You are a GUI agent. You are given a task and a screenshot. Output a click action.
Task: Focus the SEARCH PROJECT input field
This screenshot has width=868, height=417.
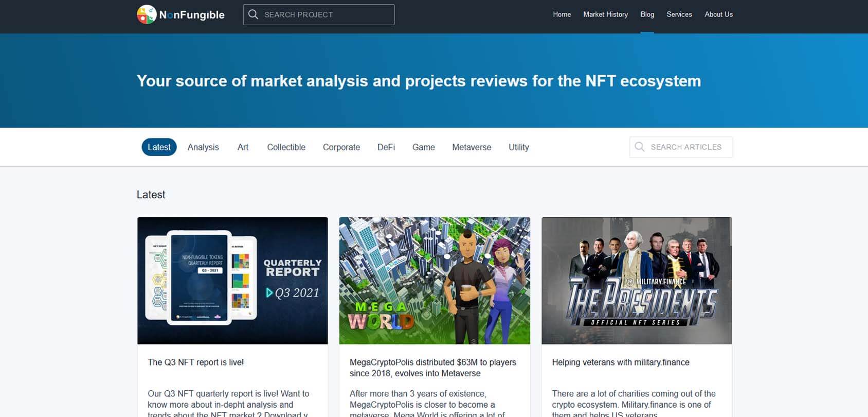(x=319, y=14)
